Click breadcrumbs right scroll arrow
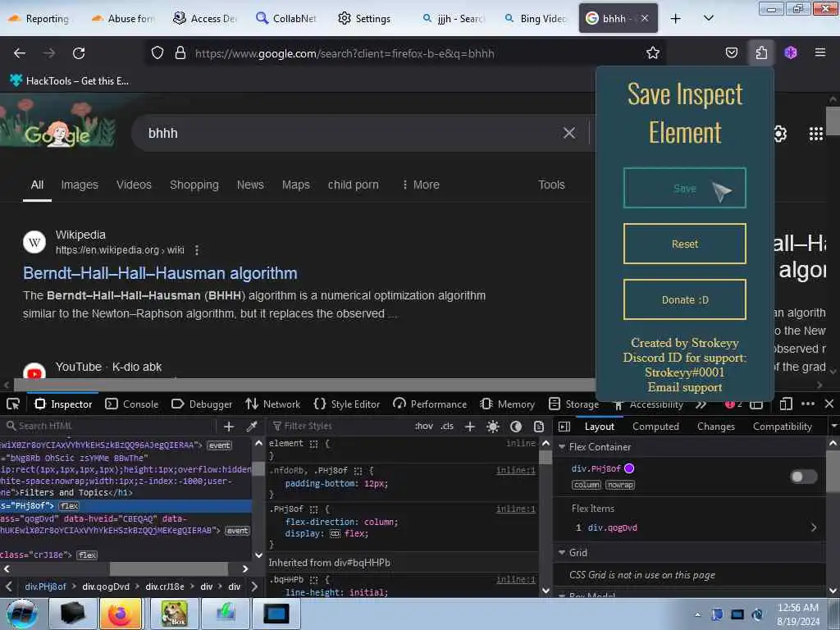The width and height of the screenshot is (840, 630). point(254,587)
